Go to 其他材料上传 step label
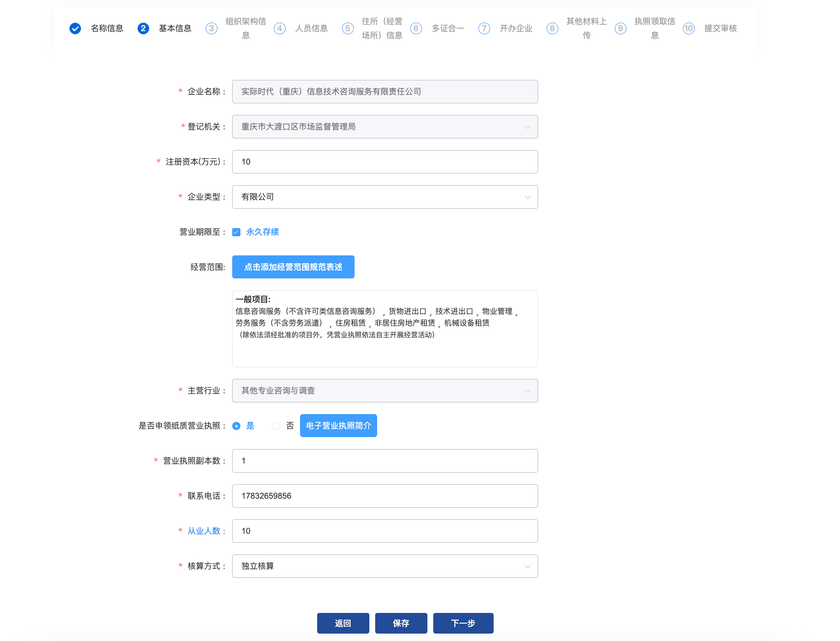This screenshot has width=840, height=641. coord(586,28)
